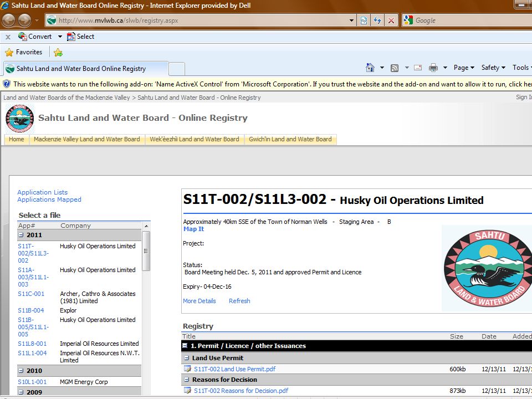Select file S11T-002/S11L3-002
Image resolution: width=532 pixels, height=399 pixels.
coord(33,253)
